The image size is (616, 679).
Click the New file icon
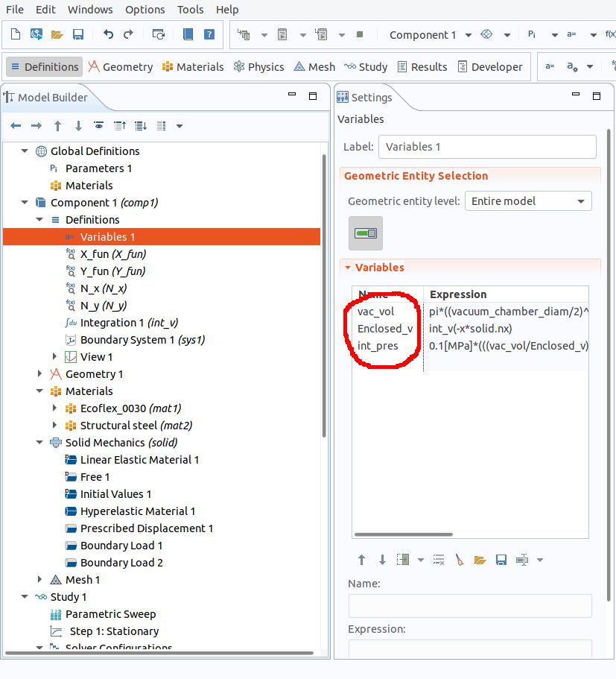[x=16, y=34]
